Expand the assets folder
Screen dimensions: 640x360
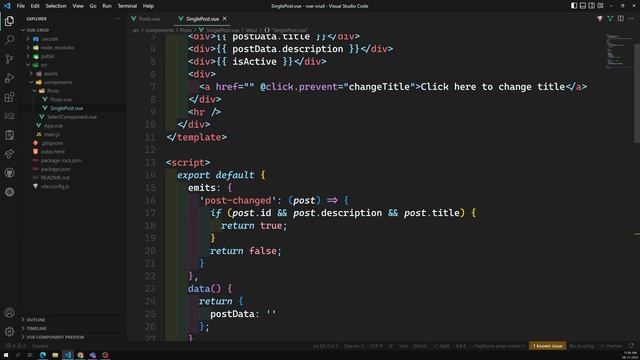31,73
